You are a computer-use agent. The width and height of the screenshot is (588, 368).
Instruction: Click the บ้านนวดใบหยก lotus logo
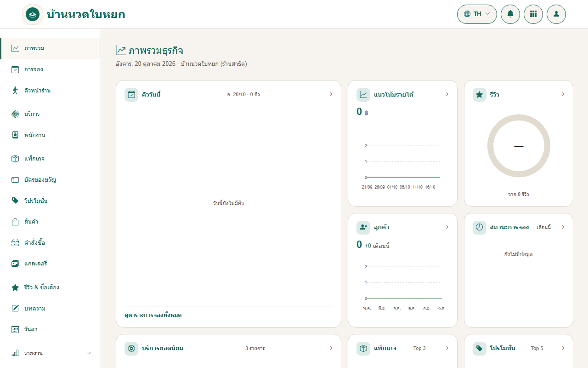coord(33,14)
